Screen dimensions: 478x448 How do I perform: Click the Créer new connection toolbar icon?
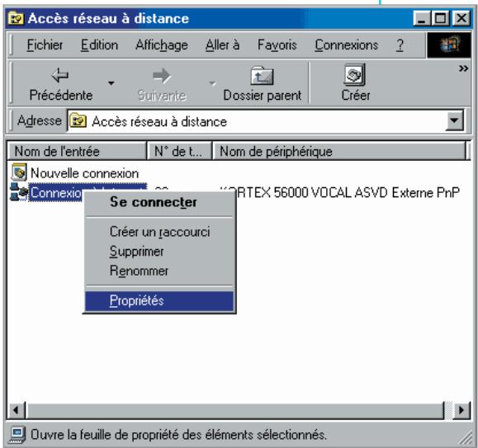tap(355, 75)
